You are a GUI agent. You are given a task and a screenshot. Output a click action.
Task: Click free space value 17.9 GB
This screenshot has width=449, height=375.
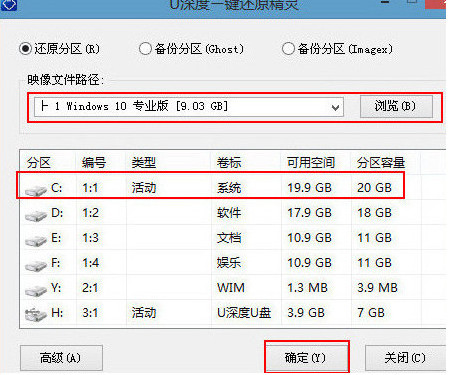(x=309, y=213)
